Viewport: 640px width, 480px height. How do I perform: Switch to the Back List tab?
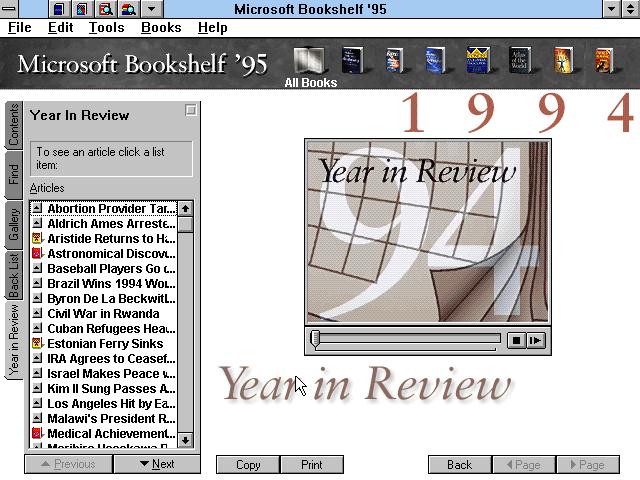click(x=13, y=276)
